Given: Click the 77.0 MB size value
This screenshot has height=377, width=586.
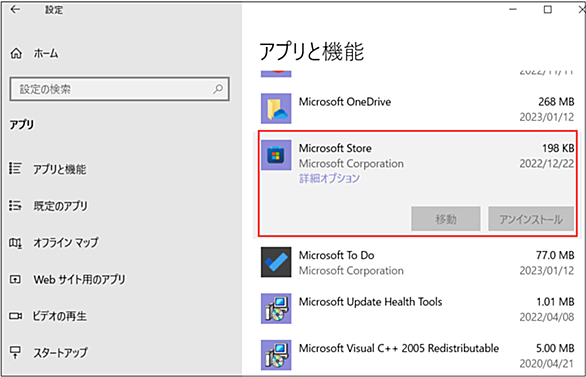Looking at the screenshot, I should [x=555, y=255].
